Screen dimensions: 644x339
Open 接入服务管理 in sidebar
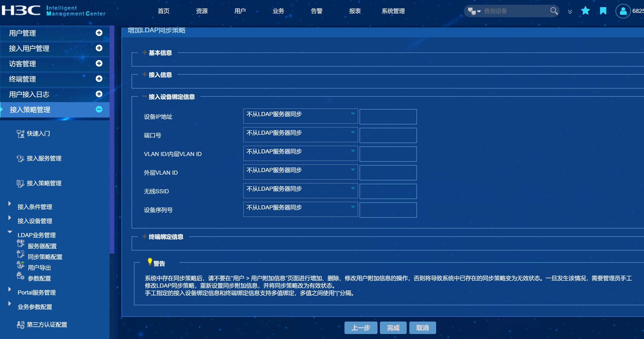tap(44, 158)
